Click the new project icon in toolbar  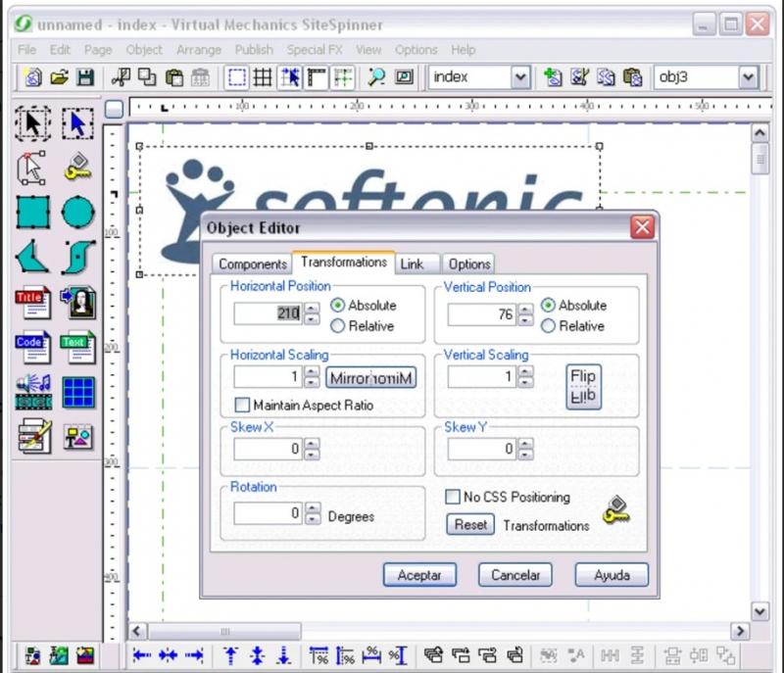tap(33, 78)
